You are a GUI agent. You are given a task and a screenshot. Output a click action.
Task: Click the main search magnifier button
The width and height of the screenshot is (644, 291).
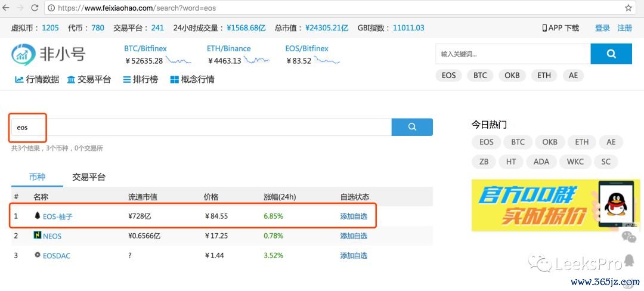pyautogui.click(x=412, y=127)
